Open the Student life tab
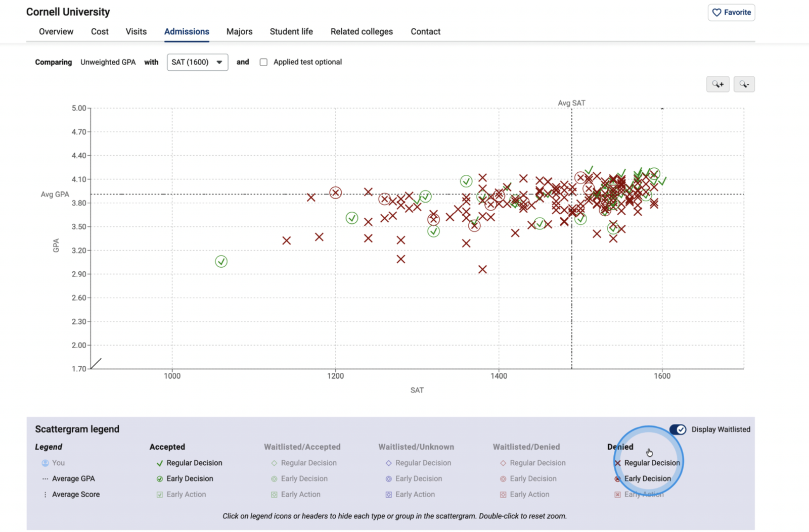 pos(291,31)
